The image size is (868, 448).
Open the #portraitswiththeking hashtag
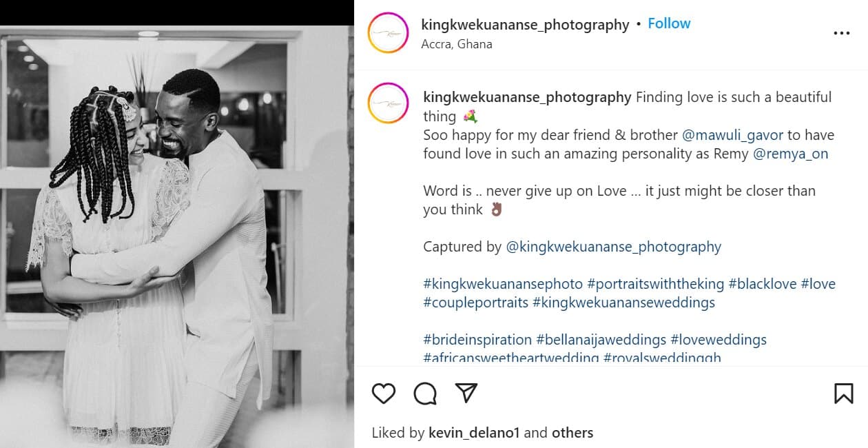(x=657, y=284)
